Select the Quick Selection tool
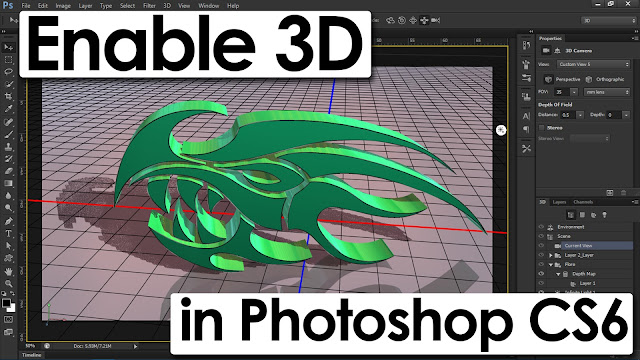Viewport: 640px width, 360px height. tap(8, 84)
